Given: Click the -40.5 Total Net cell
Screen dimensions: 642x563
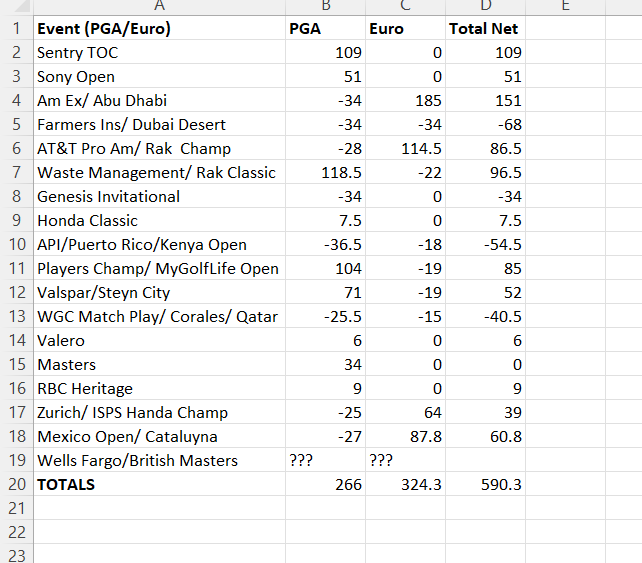Looking at the screenshot, I should pos(485,316).
